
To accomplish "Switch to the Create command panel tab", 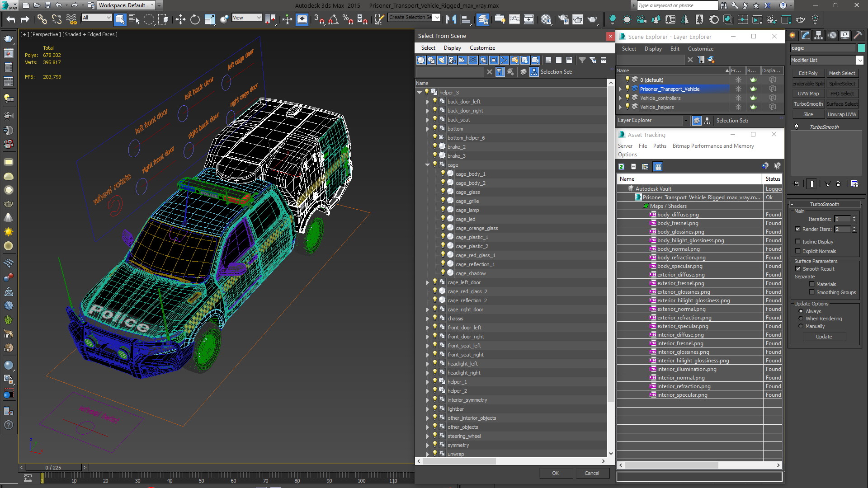I will (793, 35).
